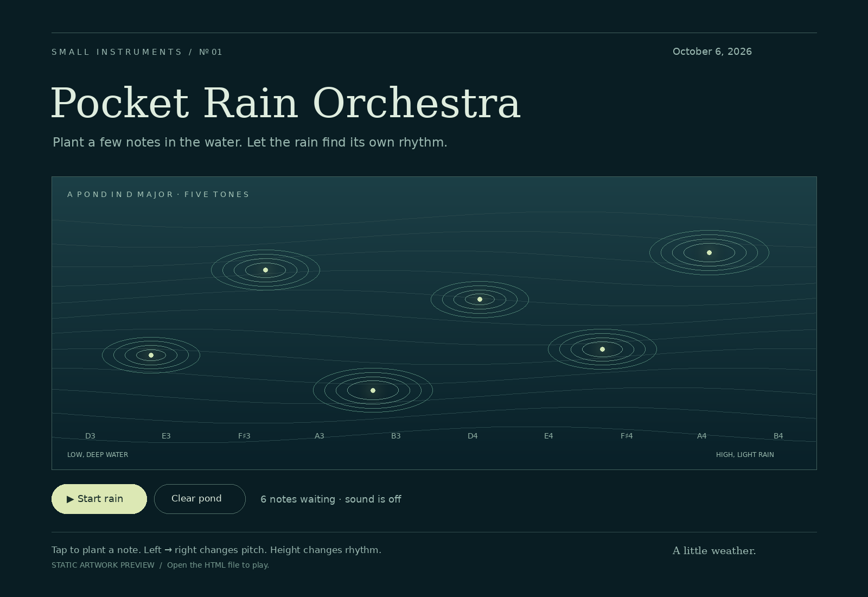Click the E4 pitch label
The image size is (868, 597).
click(548, 436)
